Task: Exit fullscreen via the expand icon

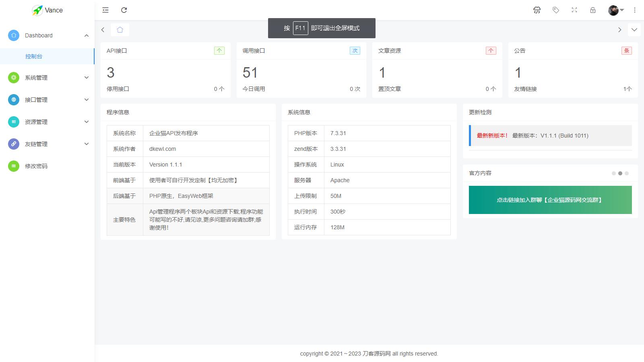Action: click(574, 10)
